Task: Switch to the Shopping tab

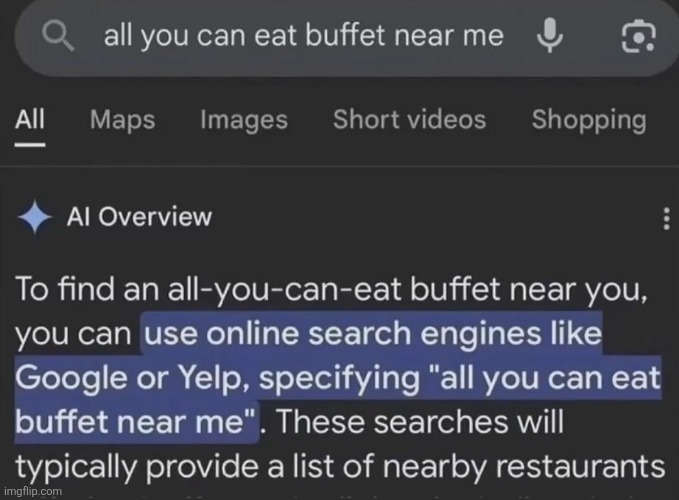Action: [589, 121]
